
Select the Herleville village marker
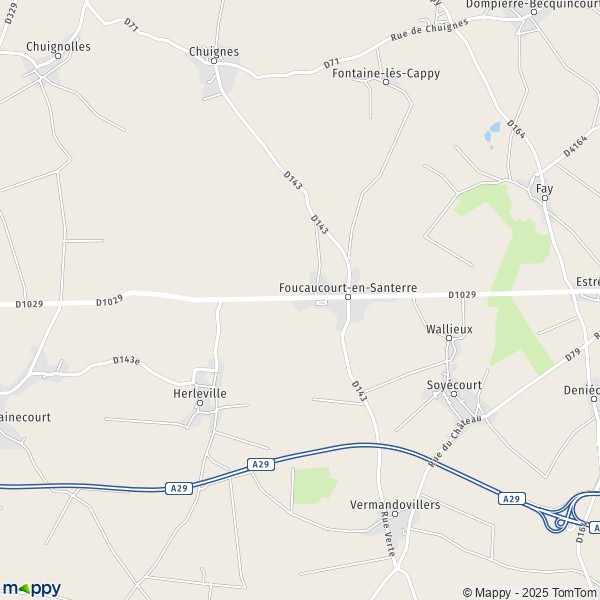coord(200,403)
